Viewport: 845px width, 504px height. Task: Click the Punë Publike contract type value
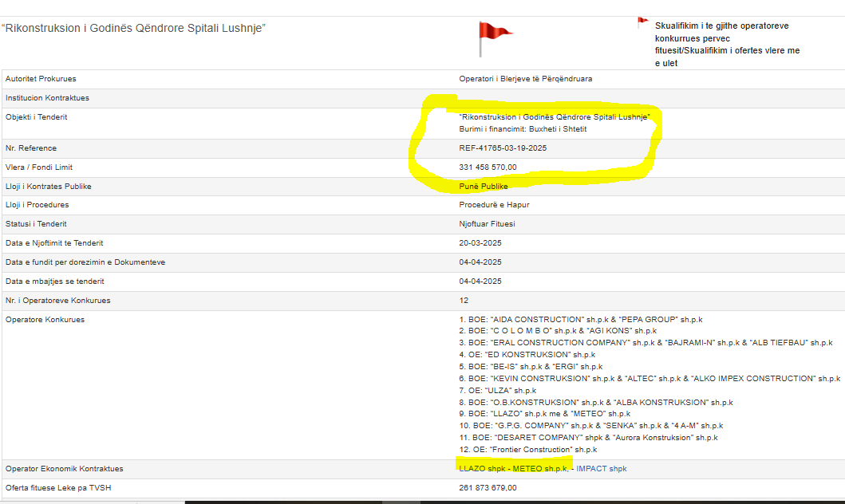point(484,187)
